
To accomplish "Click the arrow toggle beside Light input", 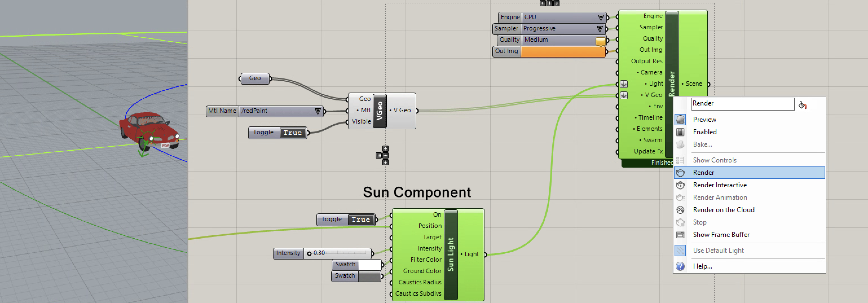I will coord(624,84).
